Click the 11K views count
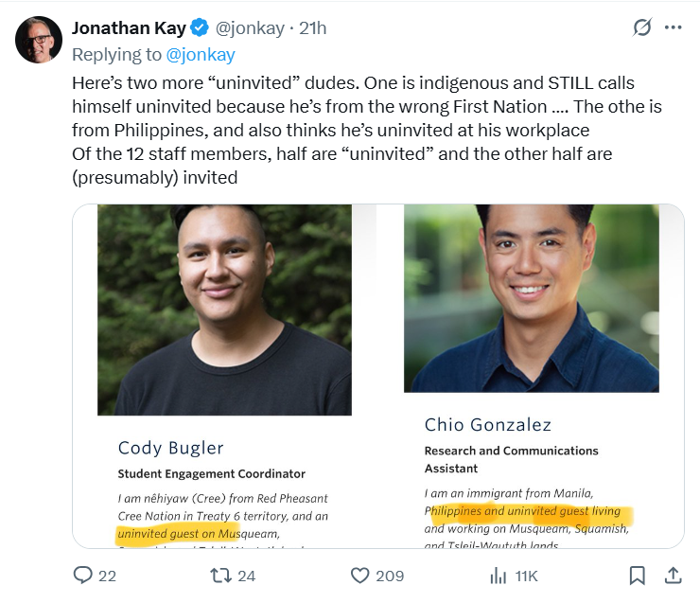 524,576
